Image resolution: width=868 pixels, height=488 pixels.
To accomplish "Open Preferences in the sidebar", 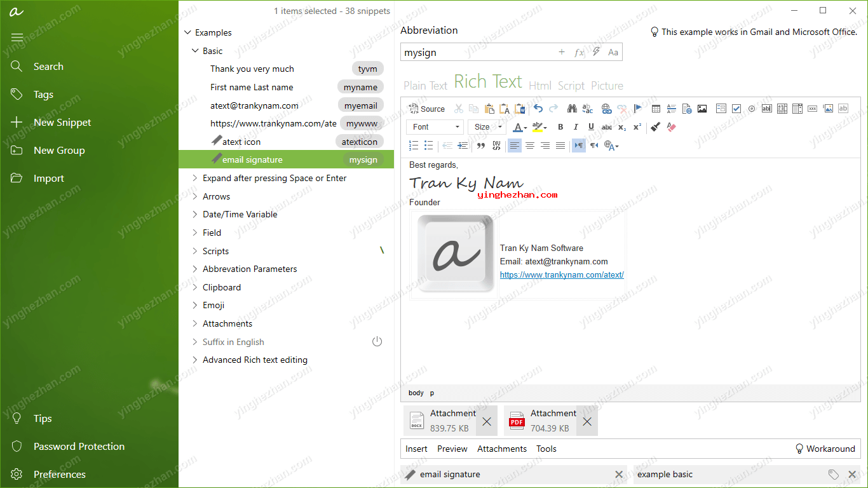I will [x=59, y=474].
